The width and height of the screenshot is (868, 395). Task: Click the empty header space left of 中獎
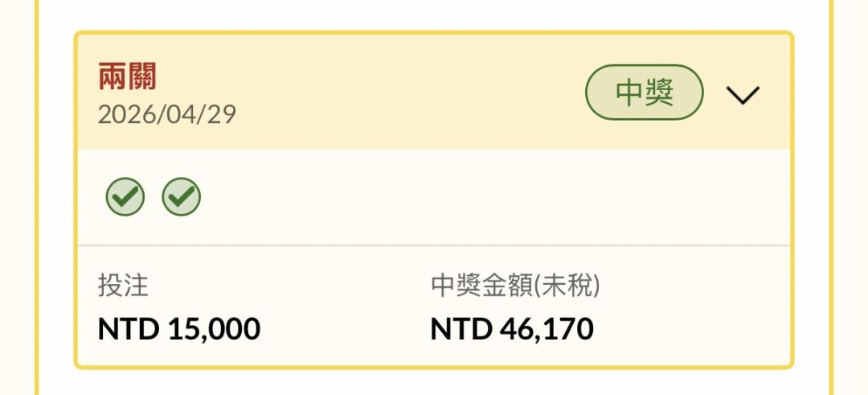pos(402,93)
